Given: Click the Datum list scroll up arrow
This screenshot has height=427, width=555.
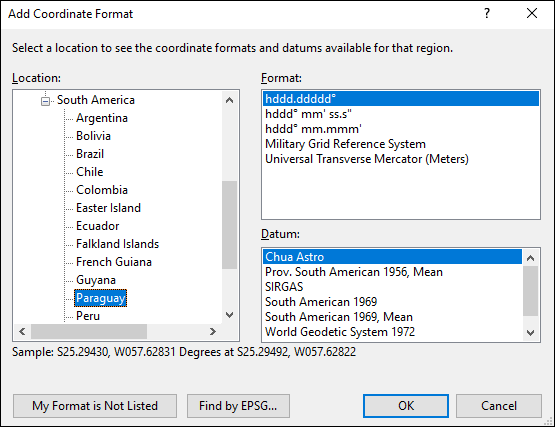Looking at the screenshot, I should [x=530, y=258].
